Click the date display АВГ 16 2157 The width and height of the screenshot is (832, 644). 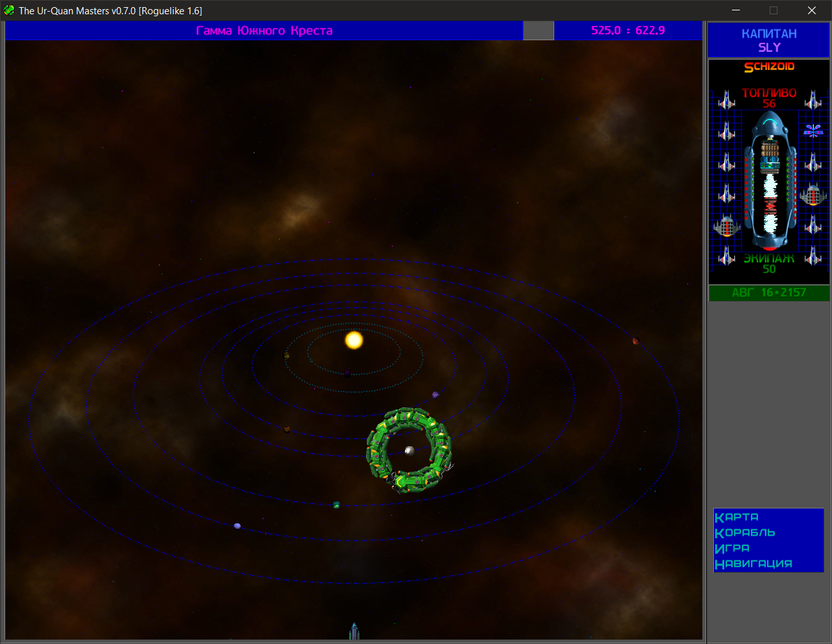click(769, 292)
